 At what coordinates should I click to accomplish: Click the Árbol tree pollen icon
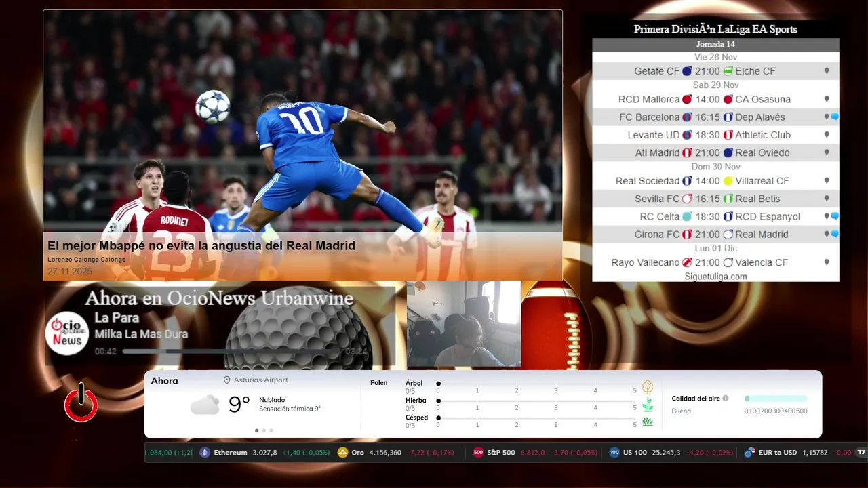(648, 387)
